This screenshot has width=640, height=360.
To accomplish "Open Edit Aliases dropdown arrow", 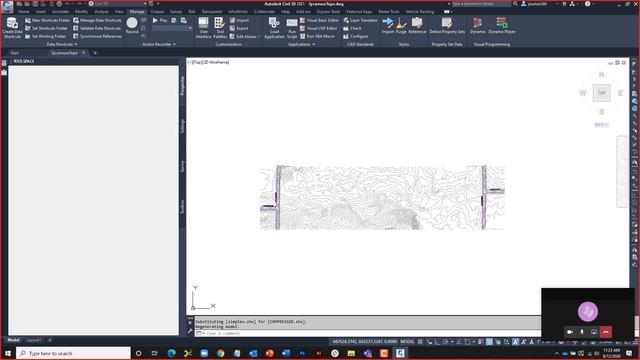I will pyautogui.click(x=259, y=36).
